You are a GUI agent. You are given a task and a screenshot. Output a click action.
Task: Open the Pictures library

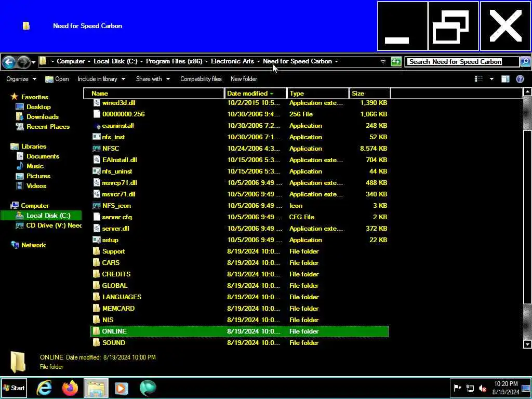[38, 176]
